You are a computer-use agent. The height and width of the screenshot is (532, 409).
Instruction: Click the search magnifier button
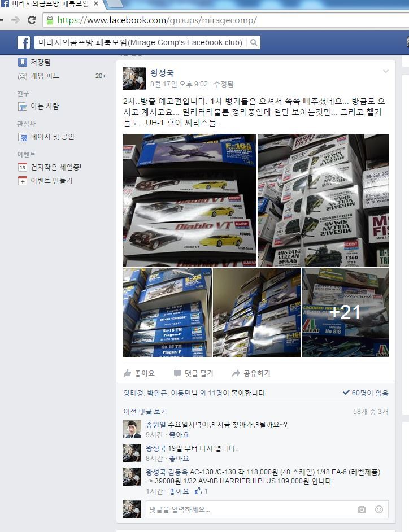click(x=253, y=42)
